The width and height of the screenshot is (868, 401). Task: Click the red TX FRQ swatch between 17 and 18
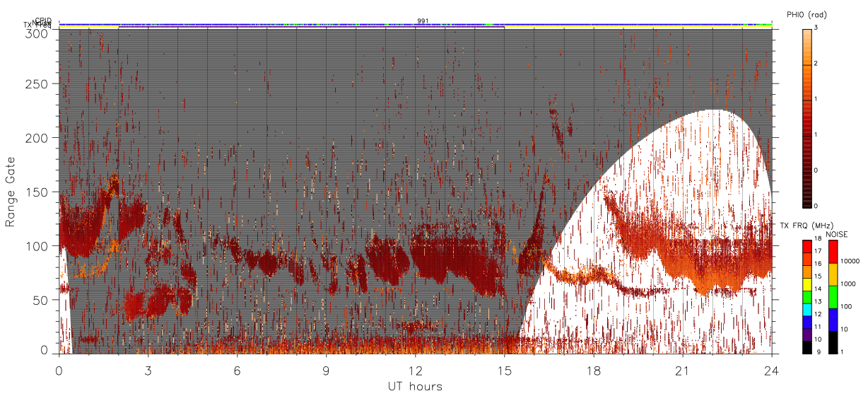(x=807, y=247)
